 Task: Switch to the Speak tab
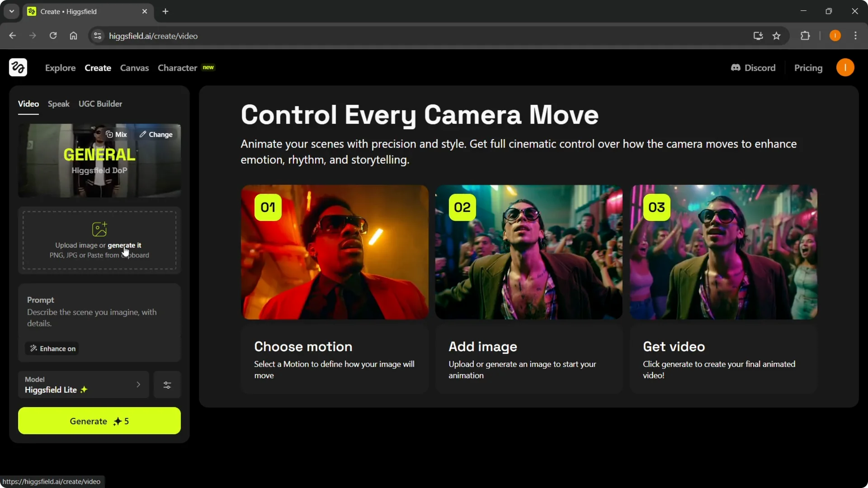click(58, 103)
